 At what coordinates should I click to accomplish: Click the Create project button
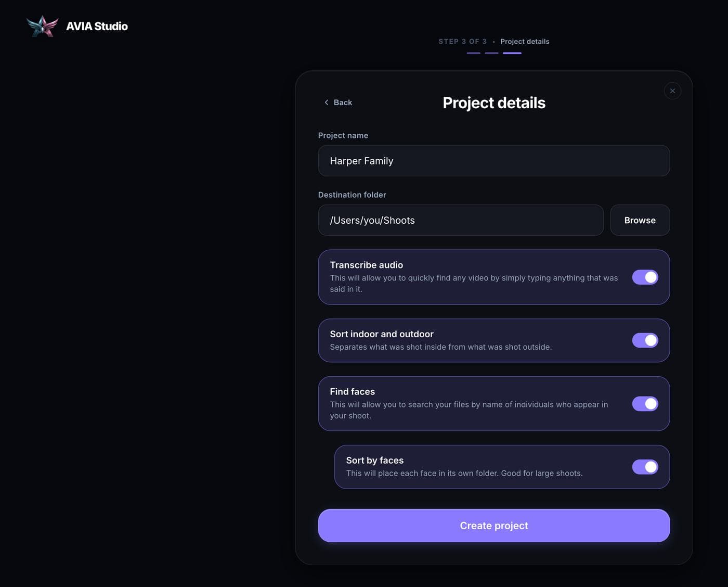pos(494,526)
